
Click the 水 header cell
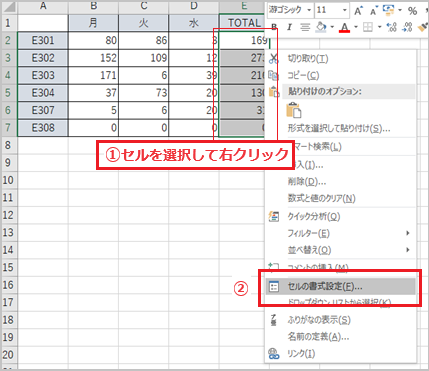194,23
